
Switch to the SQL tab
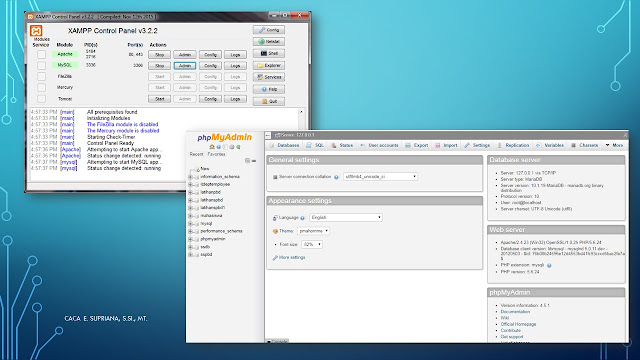pyautogui.click(x=315, y=145)
